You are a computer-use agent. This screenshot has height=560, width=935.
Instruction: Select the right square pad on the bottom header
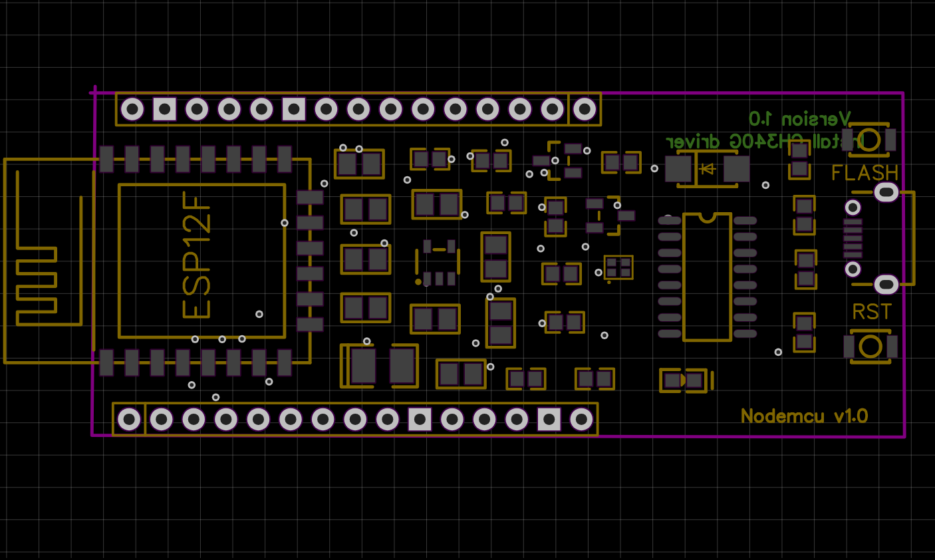tap(549, 420)
